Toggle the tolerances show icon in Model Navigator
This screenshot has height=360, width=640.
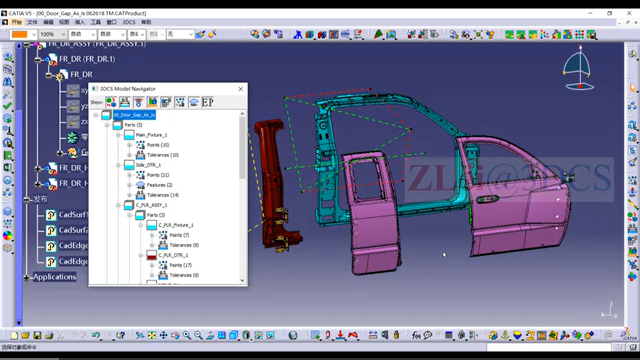coord(124,102)
